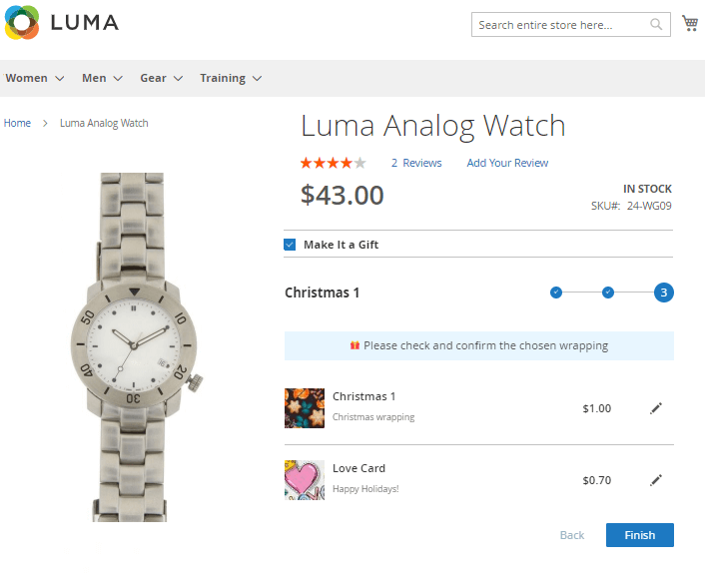
Task: Click the Christmas 1 wrapping thumbnail
Action: click(x=305, y=408)
